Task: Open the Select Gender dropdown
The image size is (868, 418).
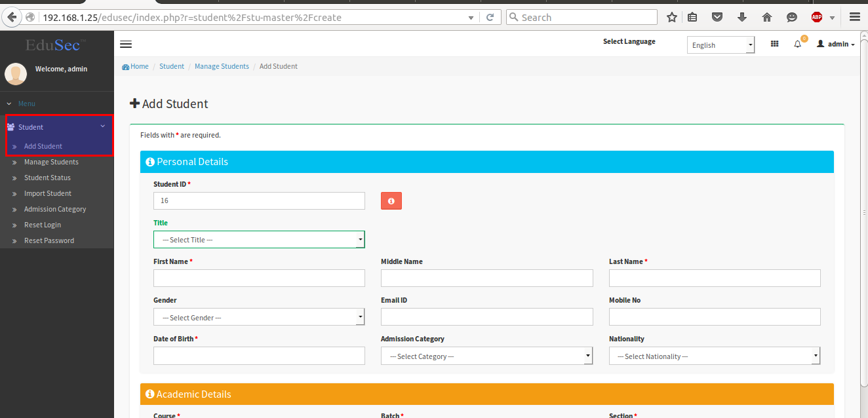Action: (259, 317)
